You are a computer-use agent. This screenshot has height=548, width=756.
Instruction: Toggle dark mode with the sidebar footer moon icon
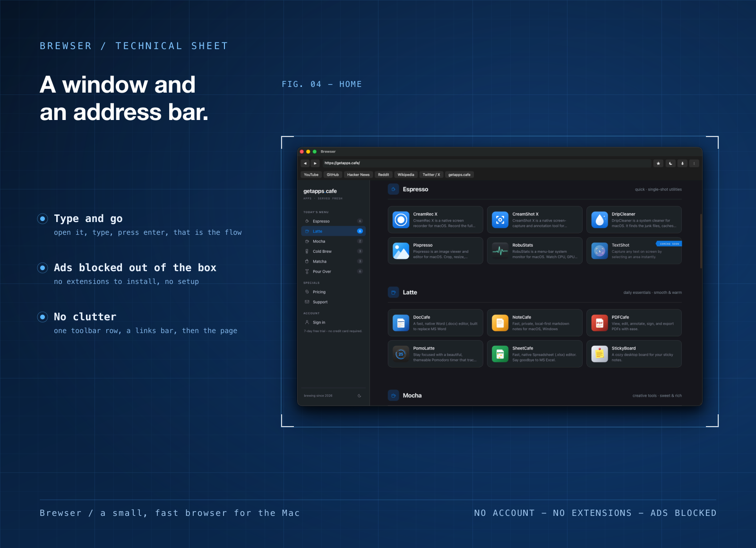click(360, 396)
